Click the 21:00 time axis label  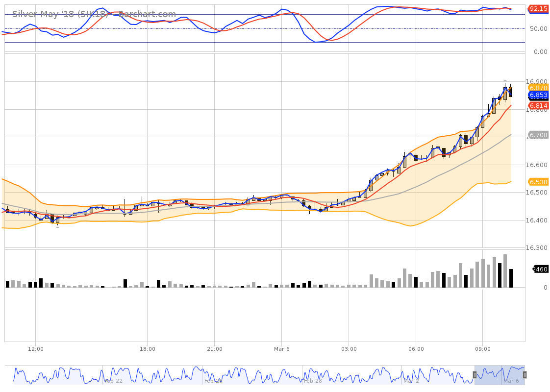pos(215,349)
